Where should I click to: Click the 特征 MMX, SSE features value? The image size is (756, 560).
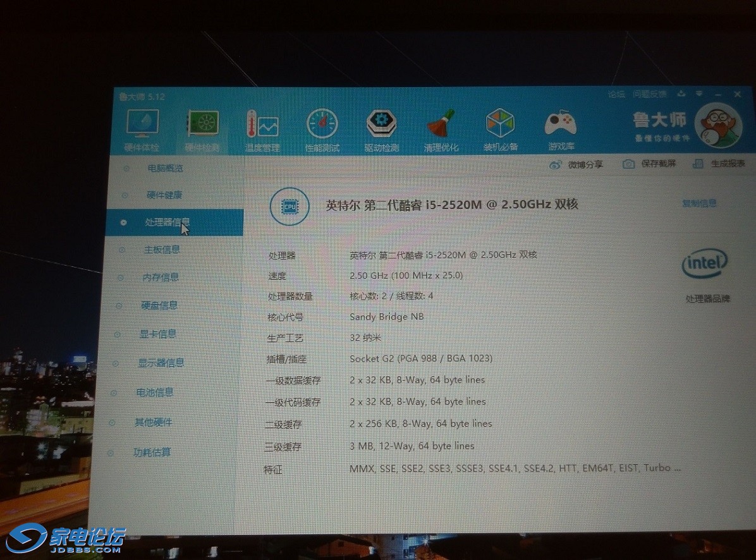pyautogui.click(x=515, y=468)
